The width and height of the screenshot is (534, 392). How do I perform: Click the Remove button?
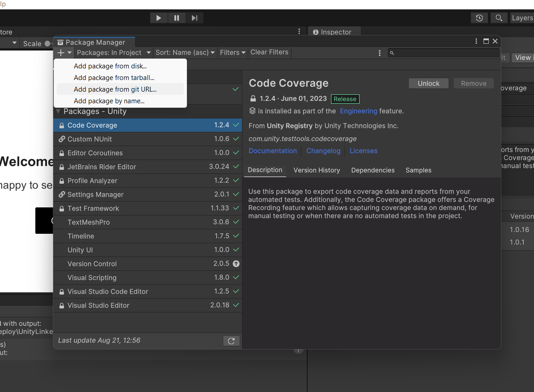tap(474, 84)
